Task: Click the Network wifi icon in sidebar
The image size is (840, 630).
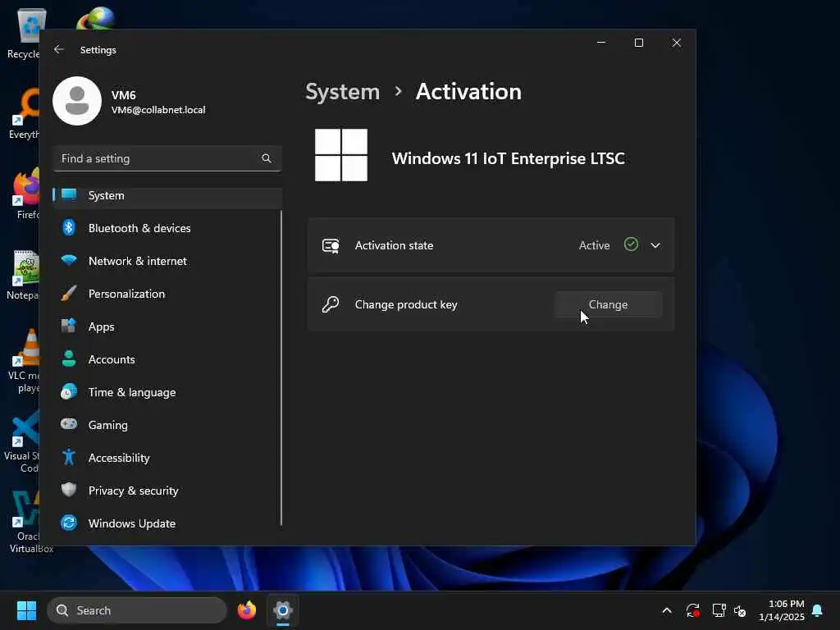Action: [x=69, y=260]
